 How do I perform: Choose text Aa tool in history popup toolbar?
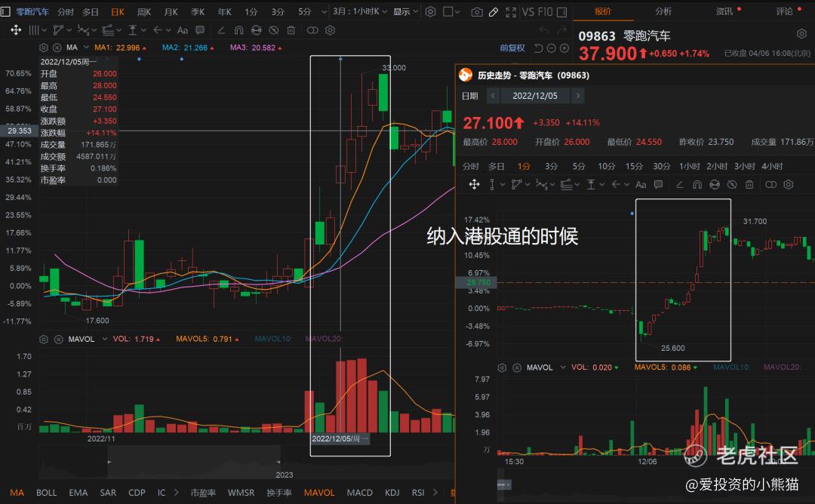coord(641,184)
